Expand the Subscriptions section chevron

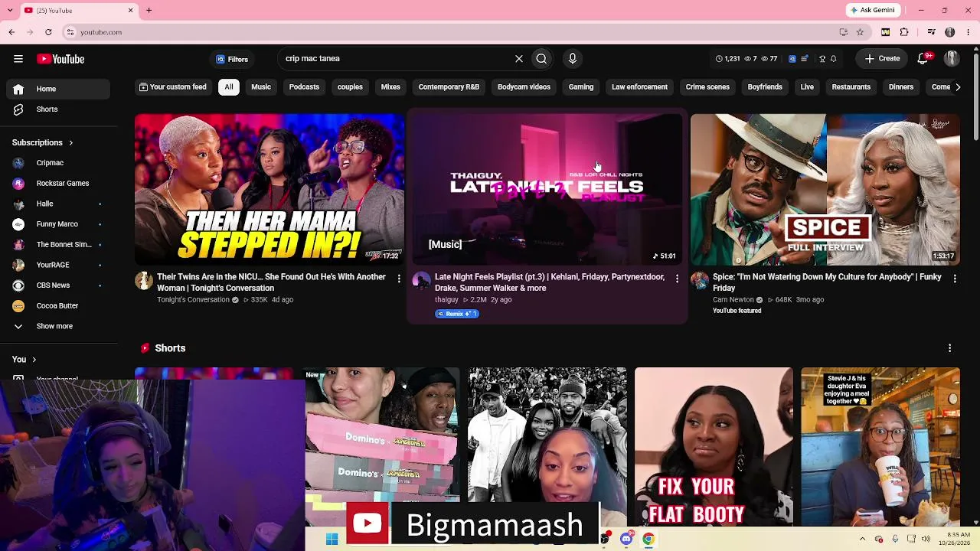[70, 142]
